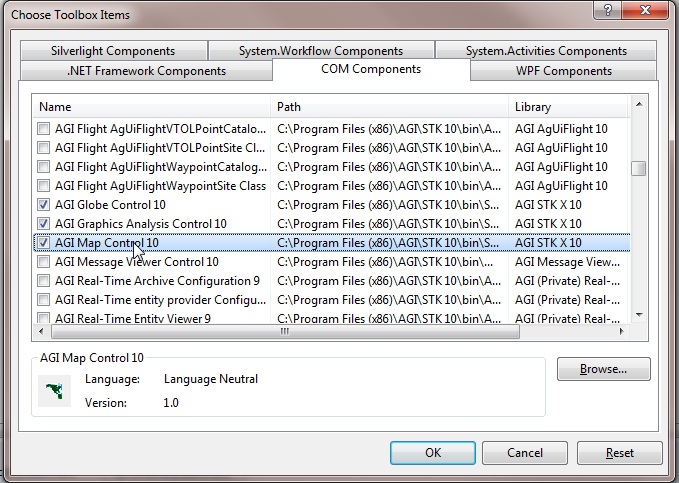
Task: Uncheck AGI Globe Control 10 checkbox
Action: (43, 205)
